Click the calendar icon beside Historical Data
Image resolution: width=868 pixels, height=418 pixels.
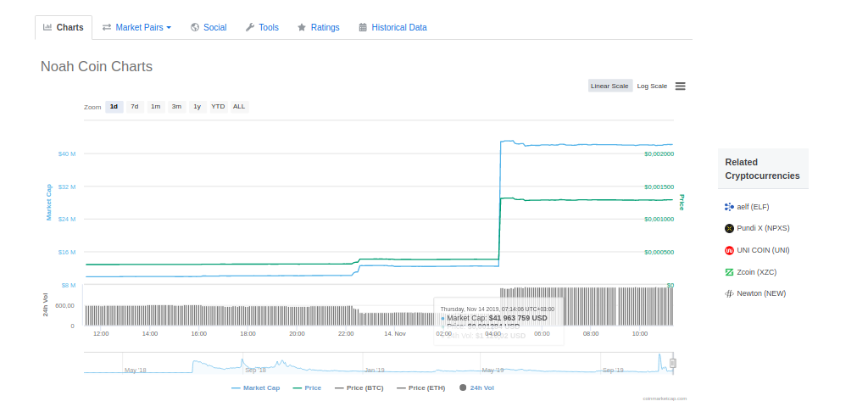point(363,27)
